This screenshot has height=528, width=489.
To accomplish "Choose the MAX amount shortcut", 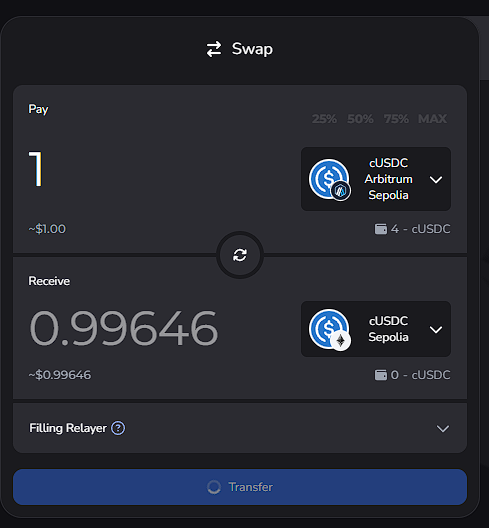I will (432, 119).
